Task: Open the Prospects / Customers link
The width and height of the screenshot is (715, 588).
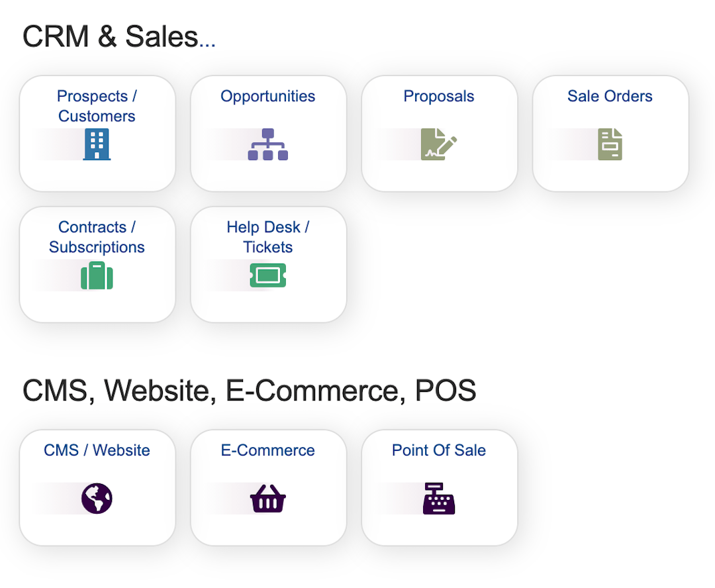Action: 97,106
